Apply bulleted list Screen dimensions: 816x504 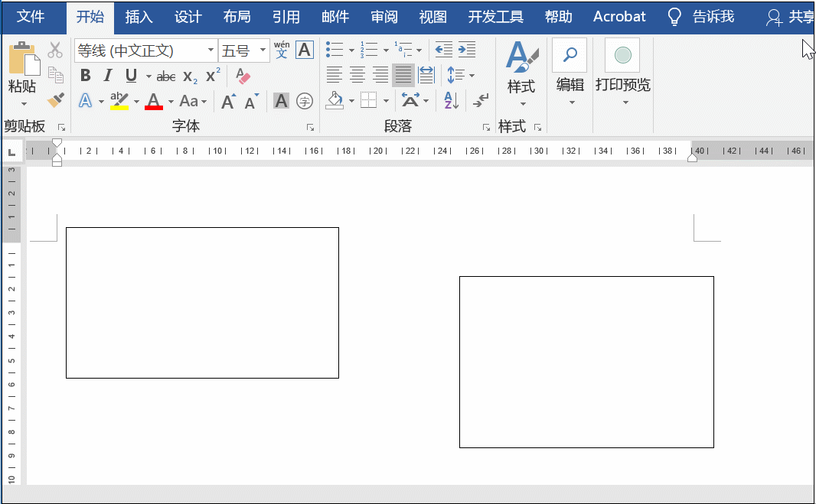click(x=335, y=50)
